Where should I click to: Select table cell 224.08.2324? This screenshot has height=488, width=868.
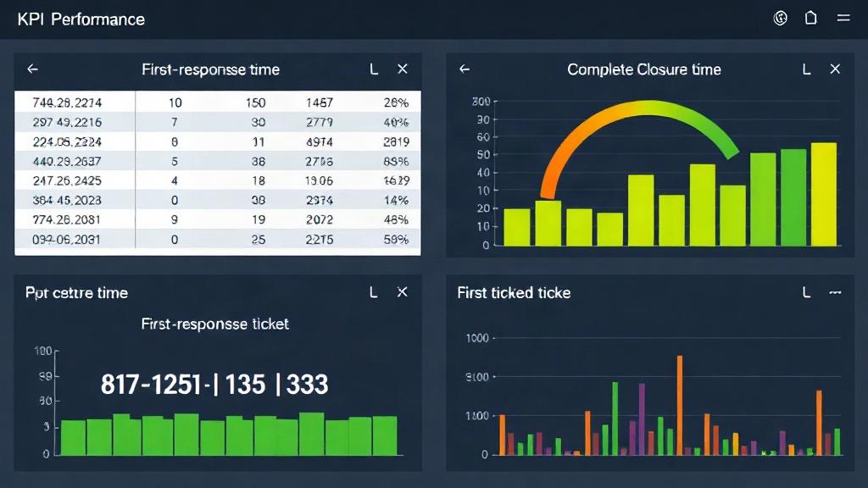[x=67, y=142]
